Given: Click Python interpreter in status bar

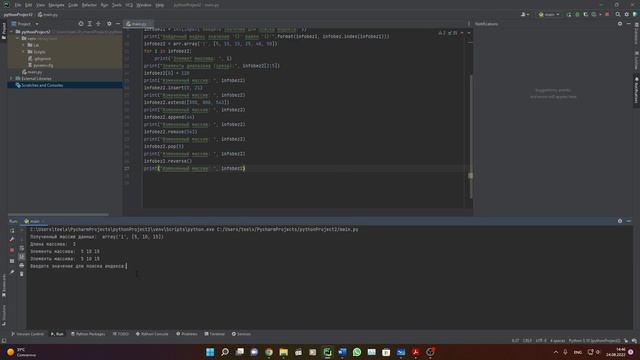Looking at the screenshot, I should (594, 340).
